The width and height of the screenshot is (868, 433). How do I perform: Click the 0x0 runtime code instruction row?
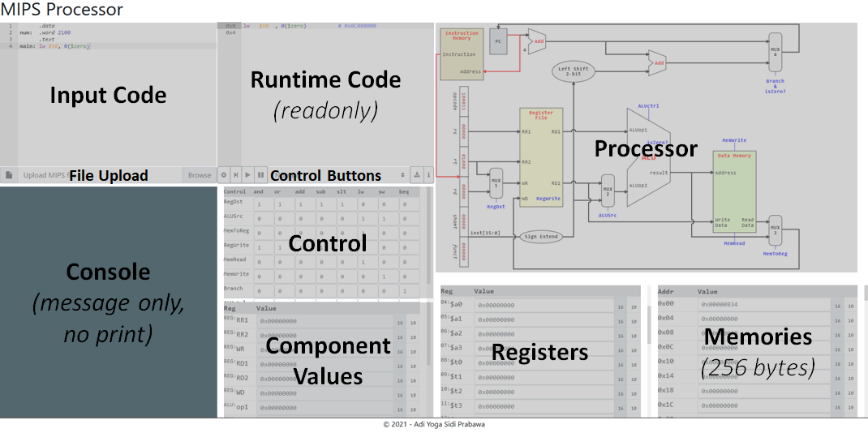(325, 26)
